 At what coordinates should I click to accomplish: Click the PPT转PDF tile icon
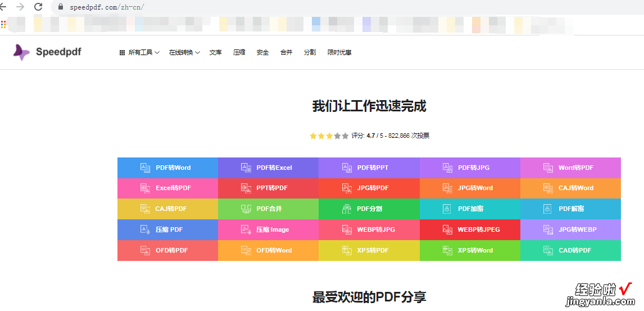246,188
